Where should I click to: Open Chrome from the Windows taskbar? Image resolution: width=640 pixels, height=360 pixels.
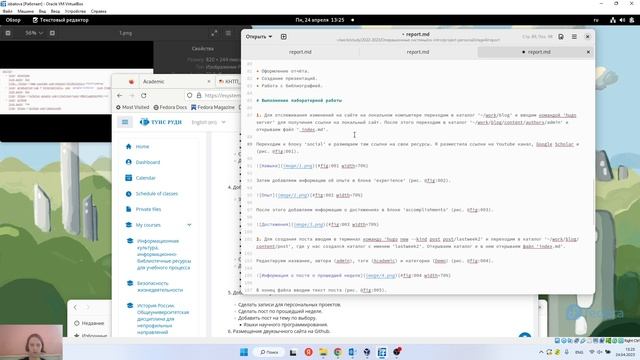(x=338, y=352)
